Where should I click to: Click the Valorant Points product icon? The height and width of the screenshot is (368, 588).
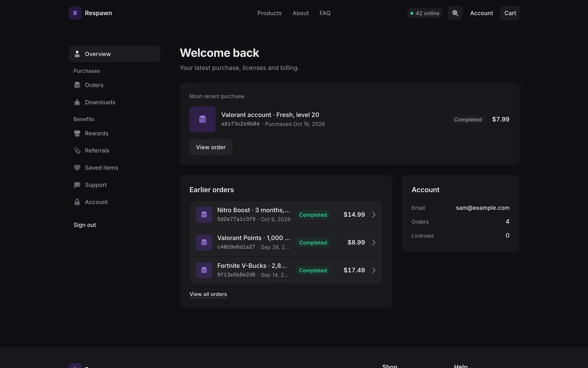click(204, 243)
